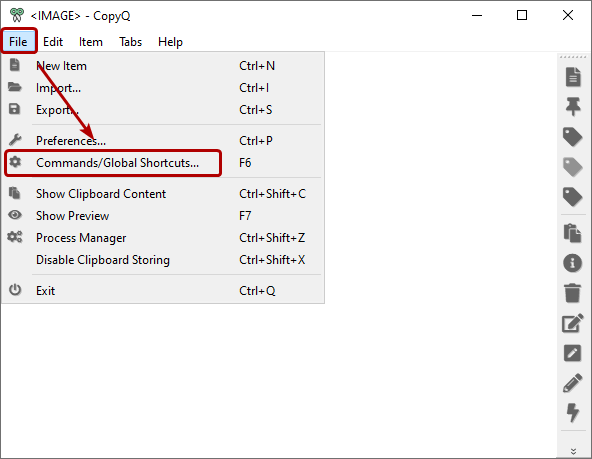Toggle Show Preview menu entry

pos(163,216)
